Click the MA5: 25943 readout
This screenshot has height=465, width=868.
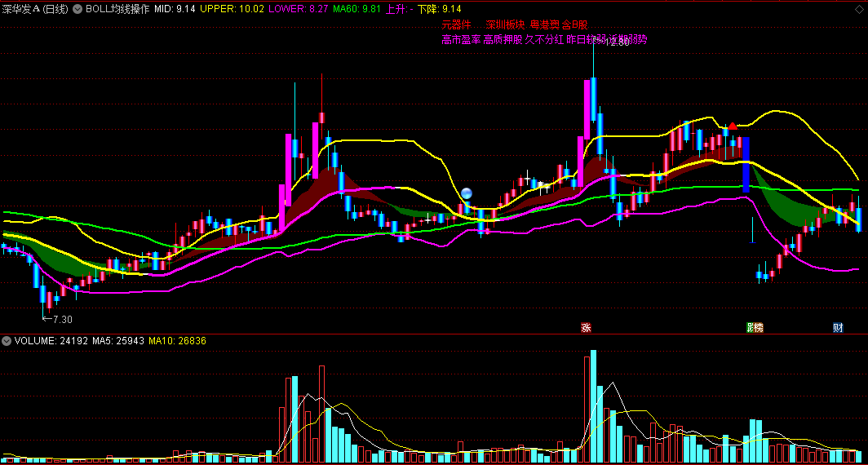coord(119,341)
